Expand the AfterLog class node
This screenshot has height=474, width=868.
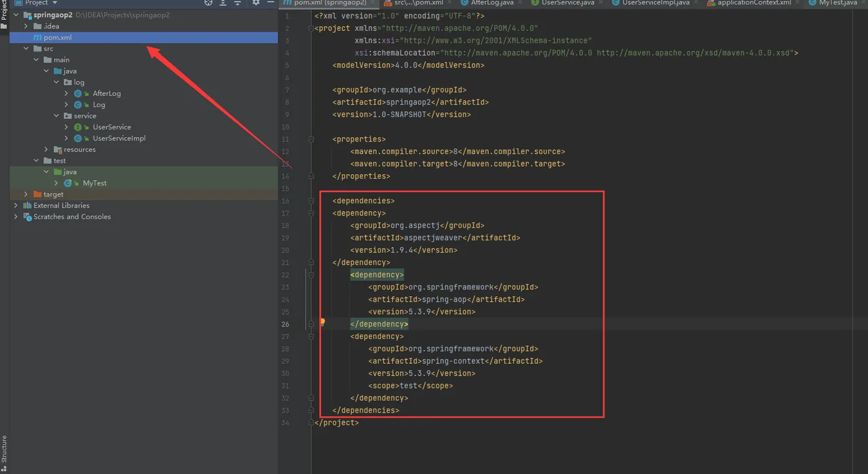pyautogui.click(x=66, y=94)
